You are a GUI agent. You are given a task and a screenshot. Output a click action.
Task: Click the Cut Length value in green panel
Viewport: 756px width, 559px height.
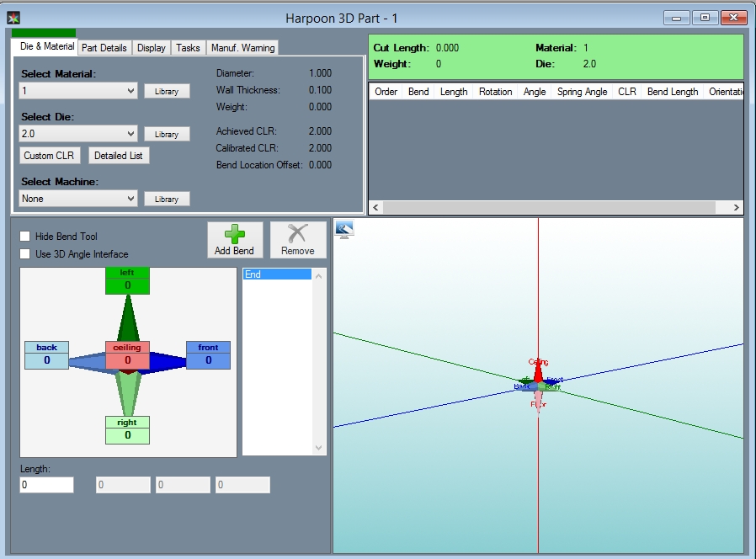pyautogui.click(x=447, y=48)
